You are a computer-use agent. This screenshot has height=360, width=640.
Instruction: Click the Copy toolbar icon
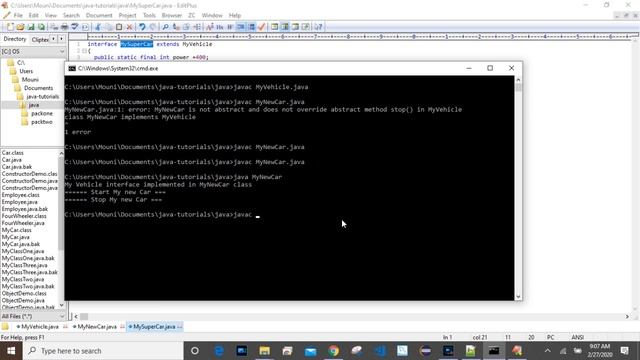[x=108, y=27]
